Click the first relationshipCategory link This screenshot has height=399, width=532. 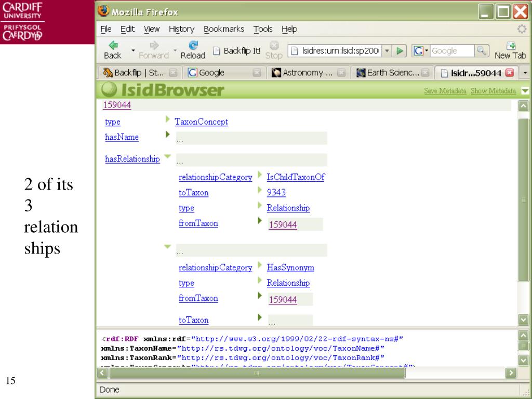(216, 177)
